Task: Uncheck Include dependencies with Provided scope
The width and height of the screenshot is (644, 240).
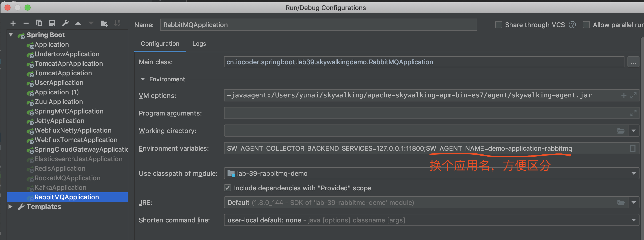Action: (228, 188)
